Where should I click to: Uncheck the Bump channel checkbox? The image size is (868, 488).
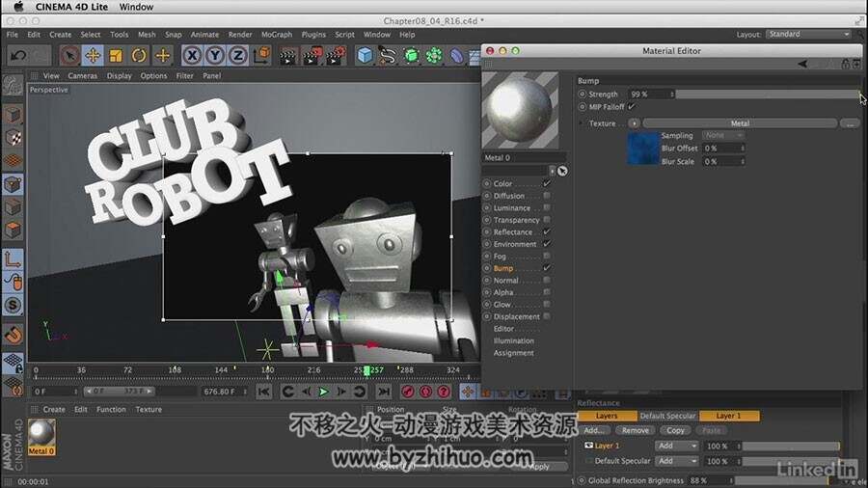pyautogui.click(x=547, y=268)
